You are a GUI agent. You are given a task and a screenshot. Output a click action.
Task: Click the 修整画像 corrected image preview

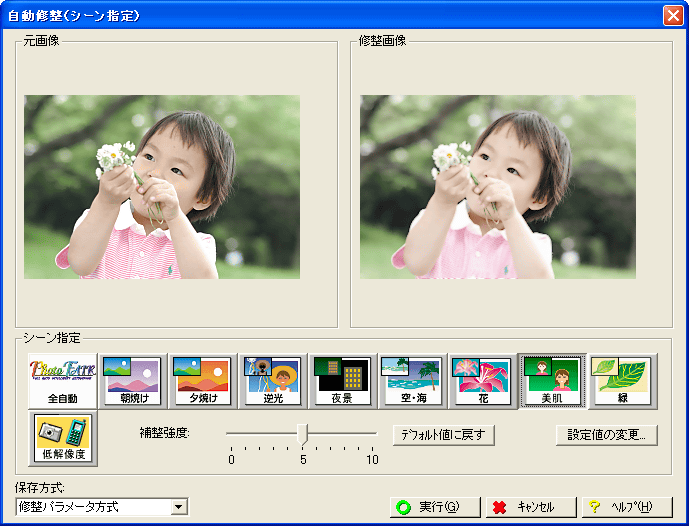point(498,187)
